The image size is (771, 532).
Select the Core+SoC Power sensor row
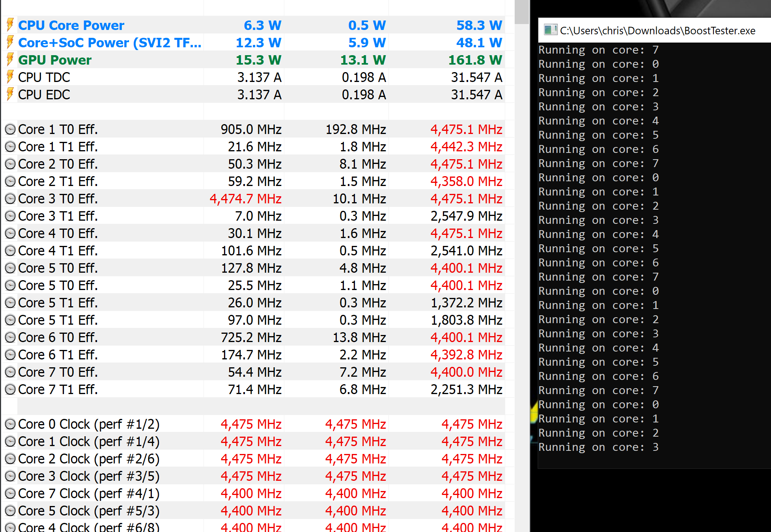[110, 43]
